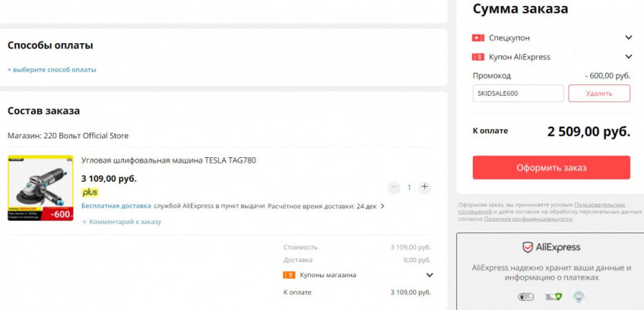The width and height of the screenshot is (644, 310).
Task: Click the Купон AliExpress red icon
Action: pos(478,57)
